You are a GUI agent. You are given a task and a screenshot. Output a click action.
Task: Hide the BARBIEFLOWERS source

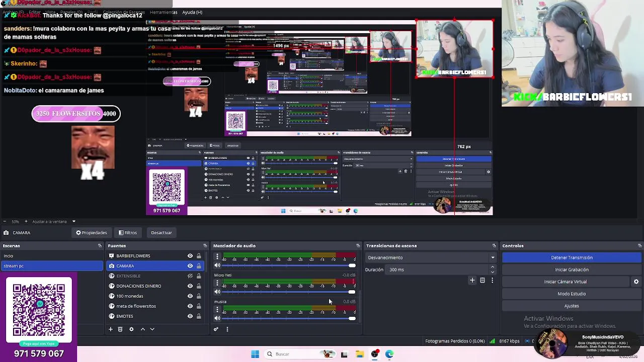[x=190, y=256]
